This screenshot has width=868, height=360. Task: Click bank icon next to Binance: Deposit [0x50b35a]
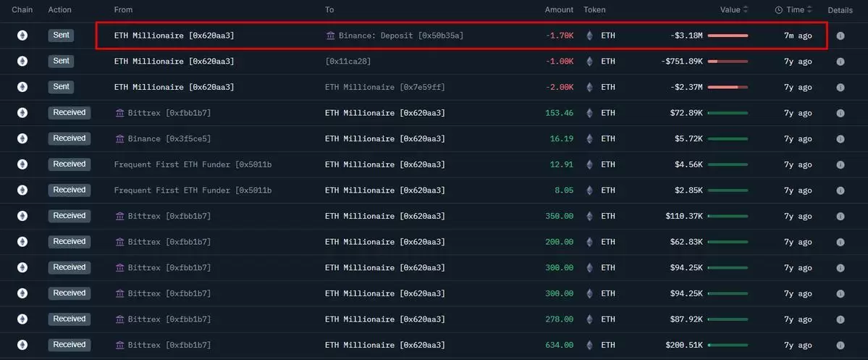click(x=331, y=35)
